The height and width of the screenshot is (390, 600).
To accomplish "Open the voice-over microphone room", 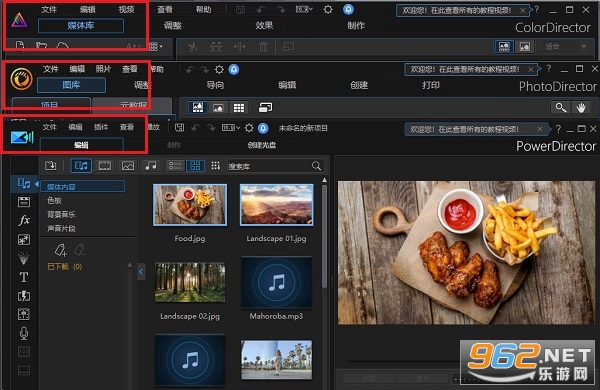I will pos(24,333).
